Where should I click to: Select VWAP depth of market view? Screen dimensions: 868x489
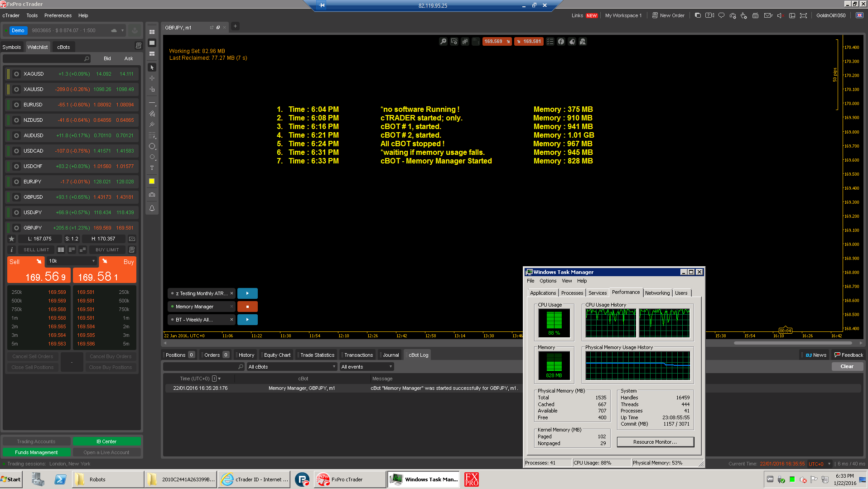pos(82,250)
